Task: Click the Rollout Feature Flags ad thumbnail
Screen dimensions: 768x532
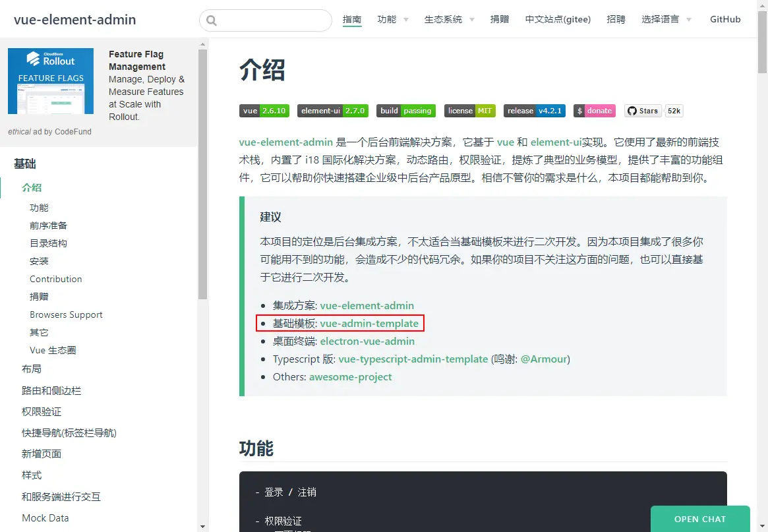Action: [x=51, y=81]
